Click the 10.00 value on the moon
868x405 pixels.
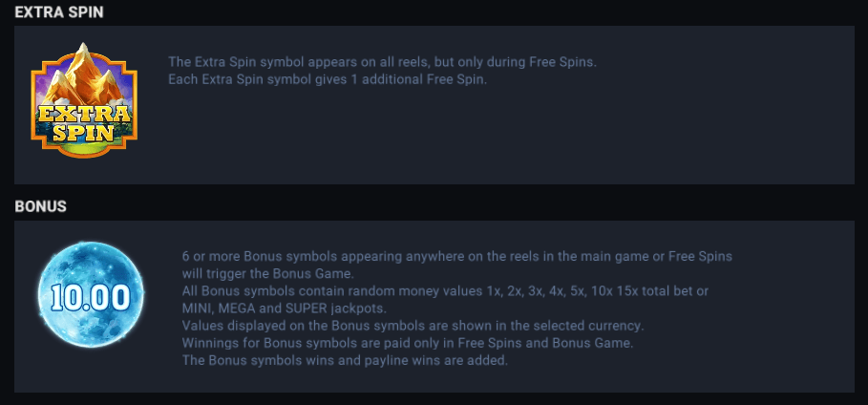point(91,297)
